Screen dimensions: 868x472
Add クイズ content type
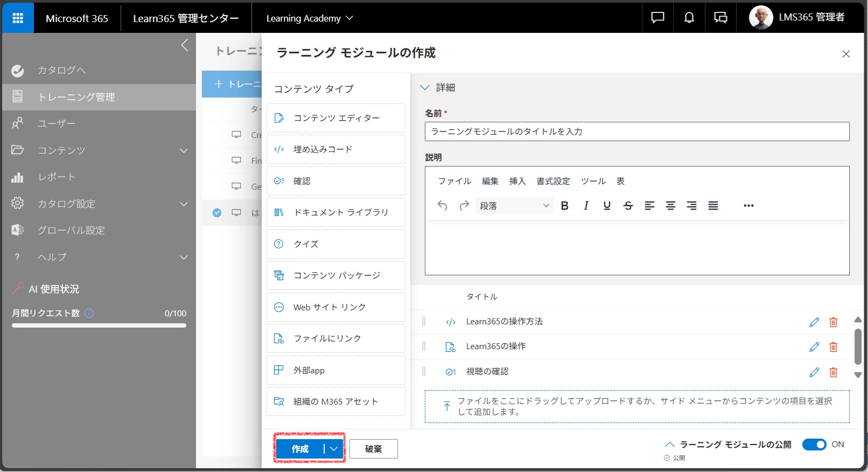click(336, 244)
